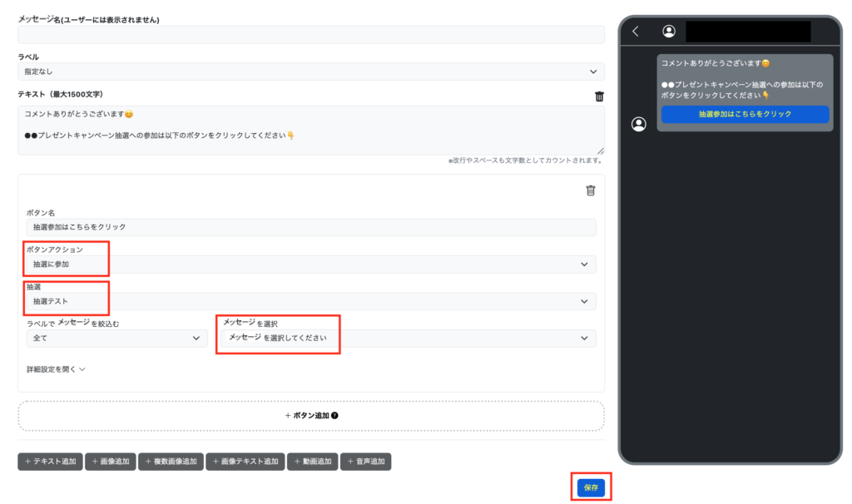Screen dimensions: 852x504
Task: Click the ボタン追加 dashed area
Action: click(310, 415)
